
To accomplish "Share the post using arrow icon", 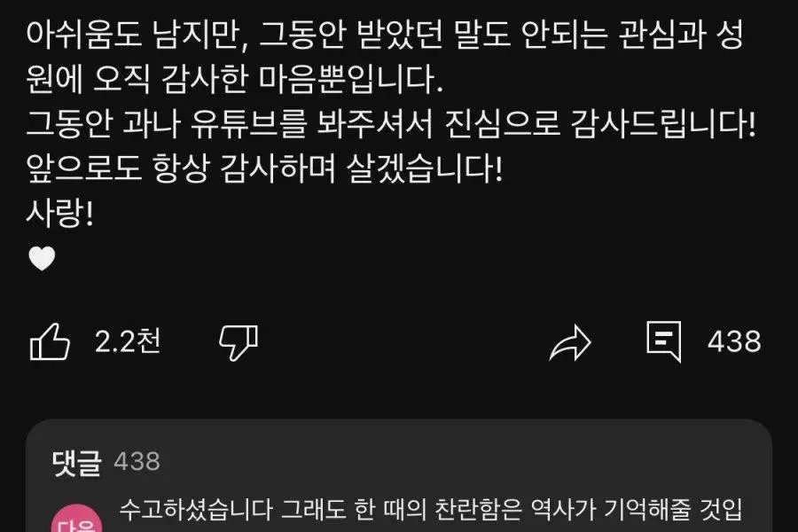I will (570, 342).
